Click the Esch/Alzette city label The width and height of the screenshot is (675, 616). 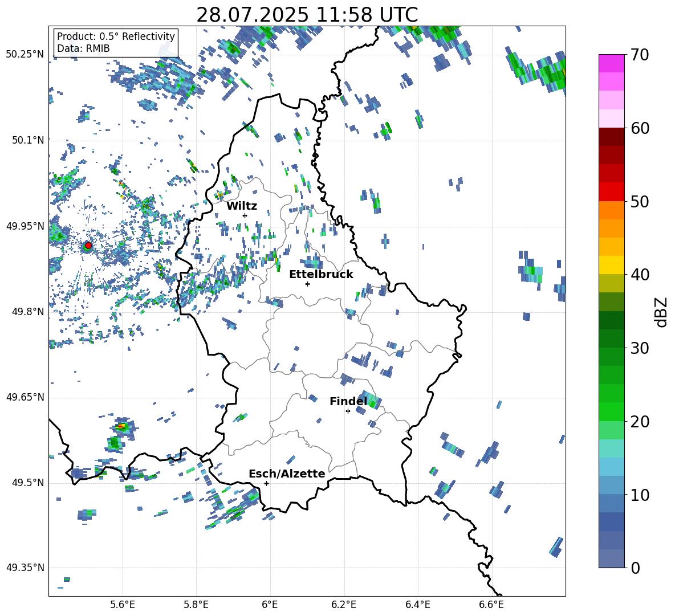287,474
